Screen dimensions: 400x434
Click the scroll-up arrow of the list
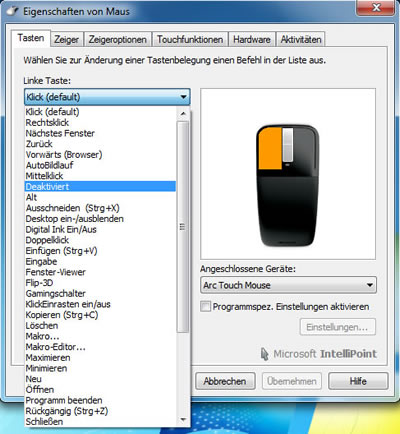pos(183,114)
